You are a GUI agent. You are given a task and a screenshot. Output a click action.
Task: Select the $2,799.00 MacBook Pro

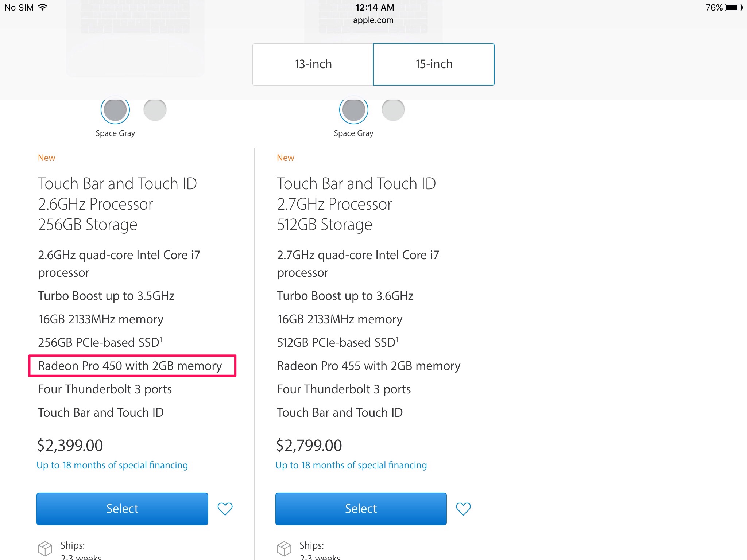pos(361,509)
